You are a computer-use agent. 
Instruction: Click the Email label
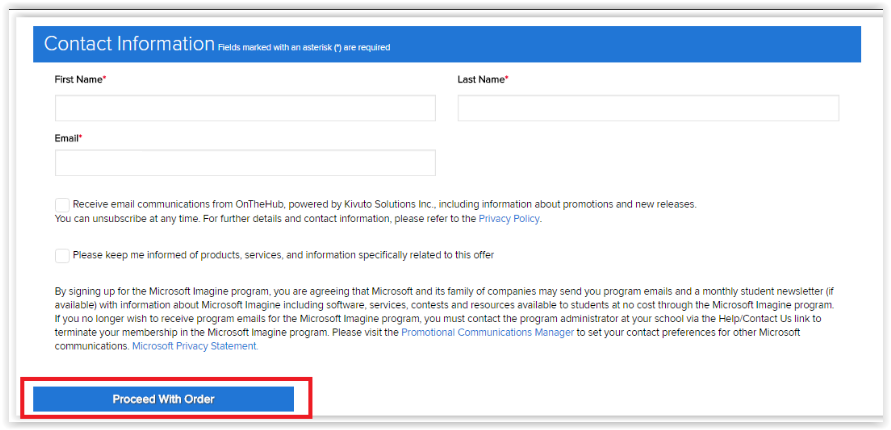(x=68, y=138)
